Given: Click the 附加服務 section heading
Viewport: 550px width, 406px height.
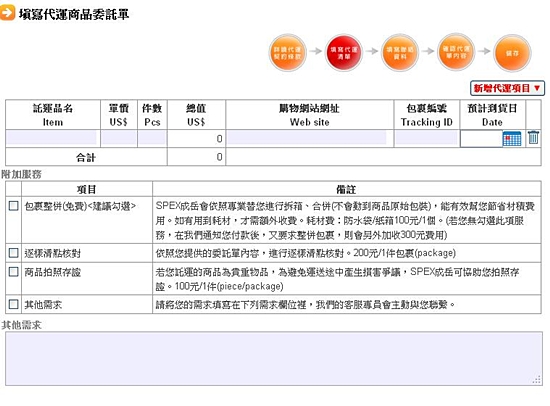Looking at the screenshot, I should (21, 174).
